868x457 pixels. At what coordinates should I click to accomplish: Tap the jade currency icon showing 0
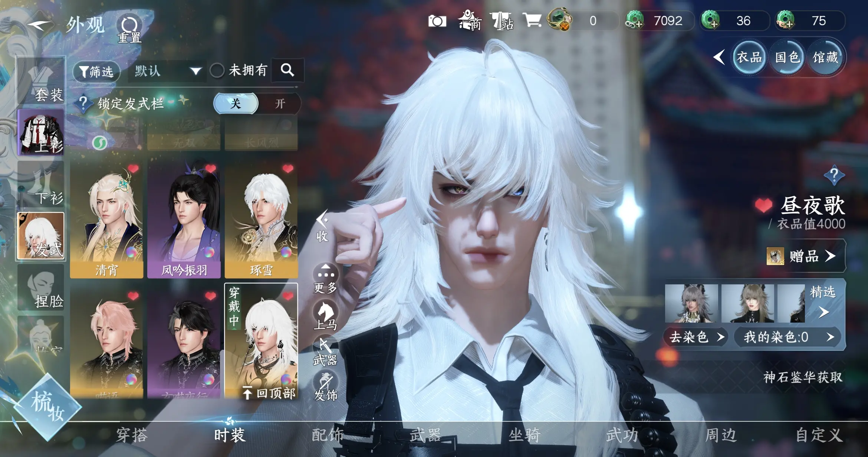(x=560, y=19)
